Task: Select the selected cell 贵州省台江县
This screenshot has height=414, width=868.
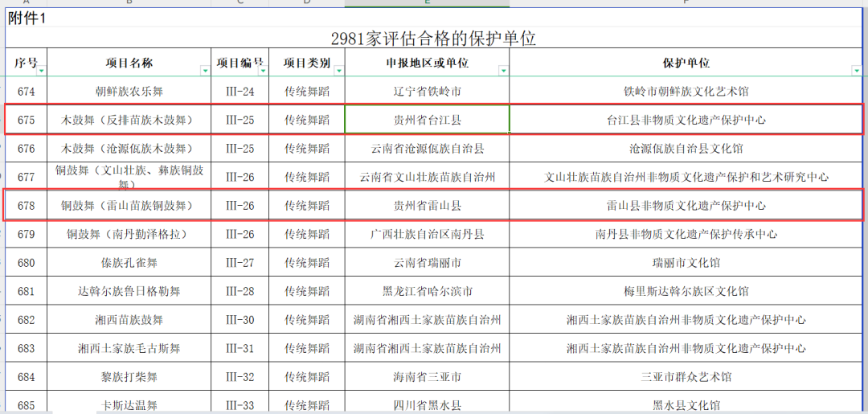Action: pos(427,120)
